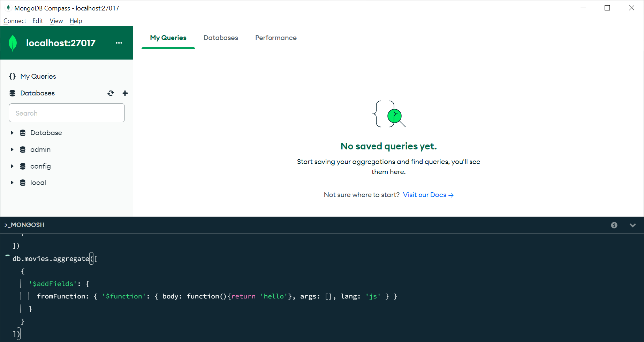Select My Queries in the sidebar
Screen dimensions: 644x342
click(38, 76)
